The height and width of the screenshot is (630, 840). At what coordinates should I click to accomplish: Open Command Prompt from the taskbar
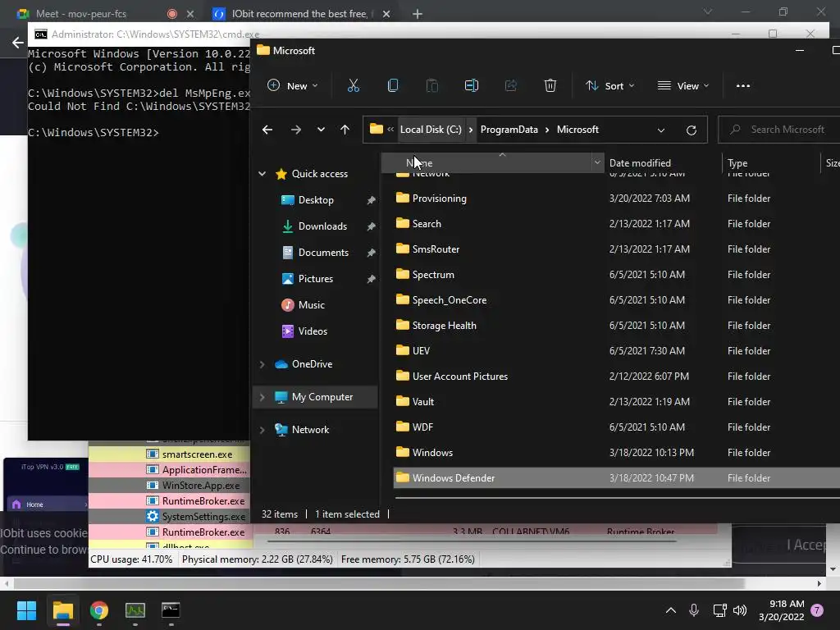pyautogui.click(x=171, y=610)
